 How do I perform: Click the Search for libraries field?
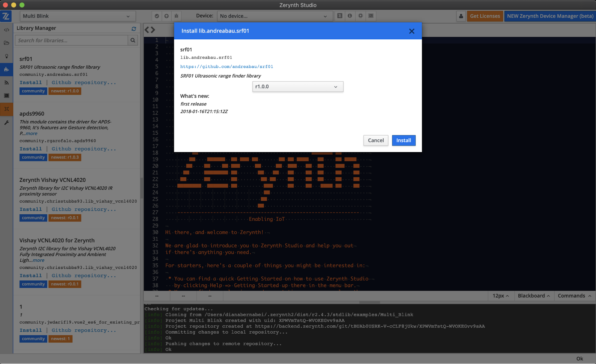[x=72, y=40]
